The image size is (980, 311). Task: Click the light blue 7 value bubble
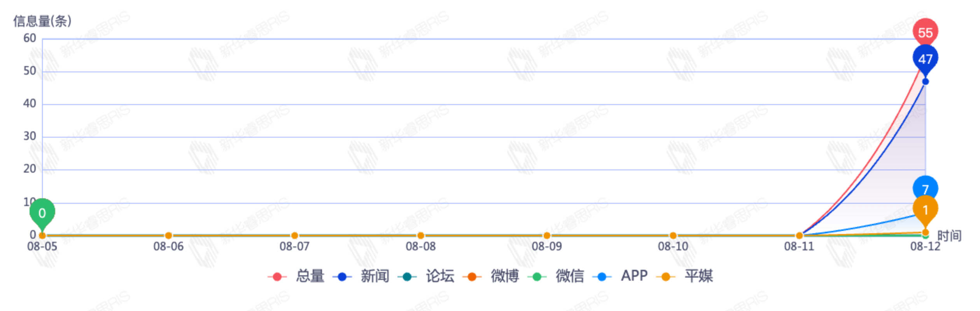pyautogui.click(x=925, y=188)
